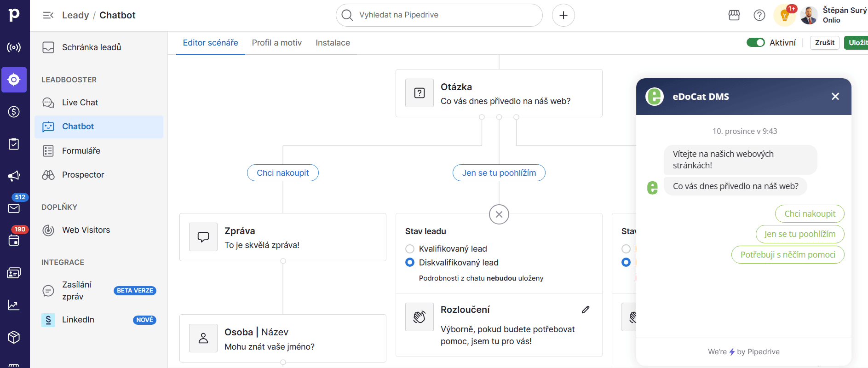Edit the Rozloučení block with pencil icon

click(x=586, y=310)
